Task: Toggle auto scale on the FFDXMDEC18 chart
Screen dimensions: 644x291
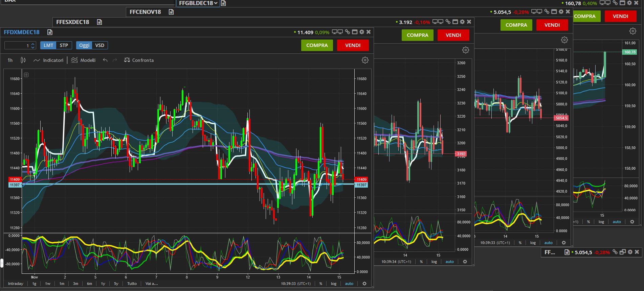Action: [x=349, y=284]
